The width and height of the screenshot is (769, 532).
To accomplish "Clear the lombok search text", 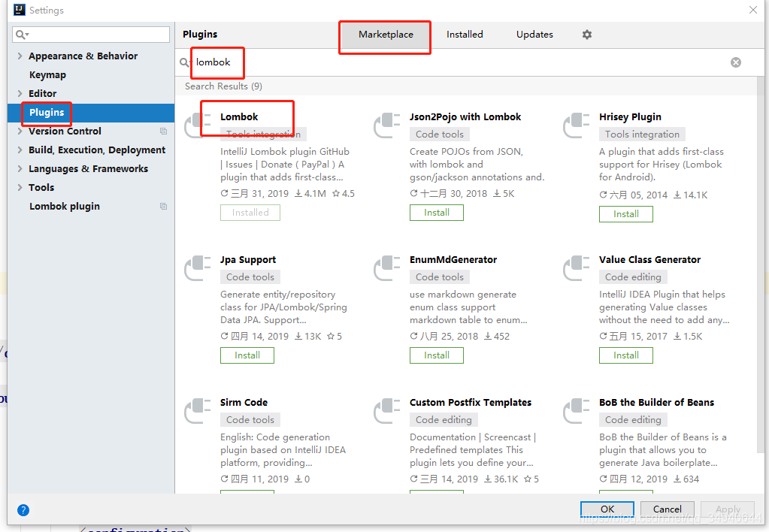I will (736, 62).
